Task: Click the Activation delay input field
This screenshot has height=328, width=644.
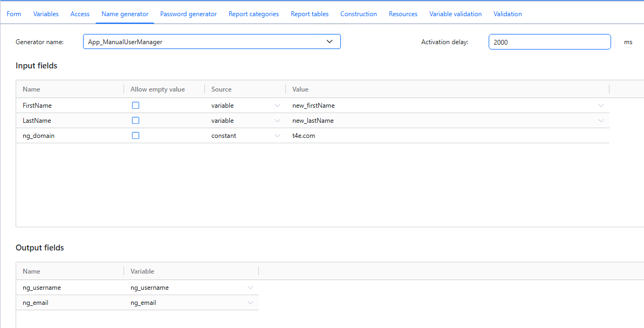Action: coord(550,42)
